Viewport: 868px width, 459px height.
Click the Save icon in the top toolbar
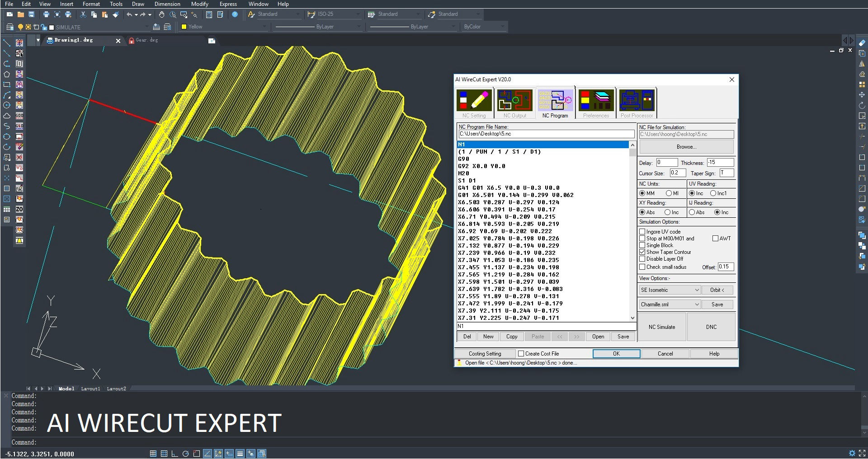click(x=31, y=14)
